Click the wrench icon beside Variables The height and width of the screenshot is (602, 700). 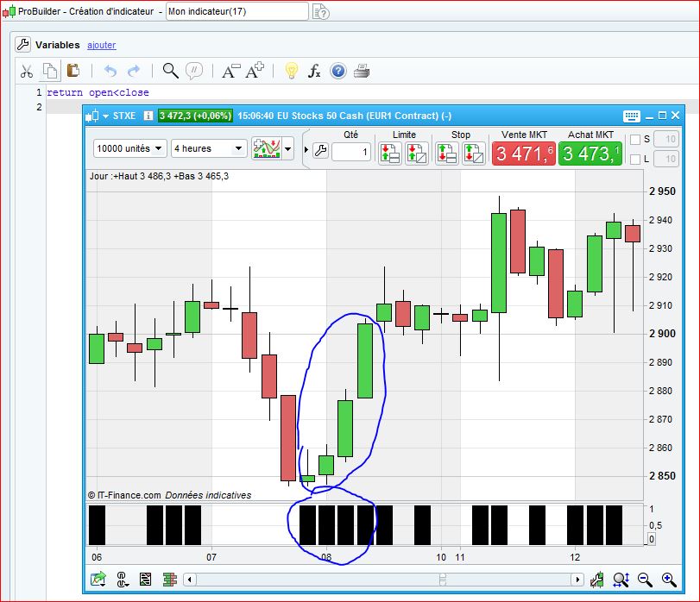22,45
